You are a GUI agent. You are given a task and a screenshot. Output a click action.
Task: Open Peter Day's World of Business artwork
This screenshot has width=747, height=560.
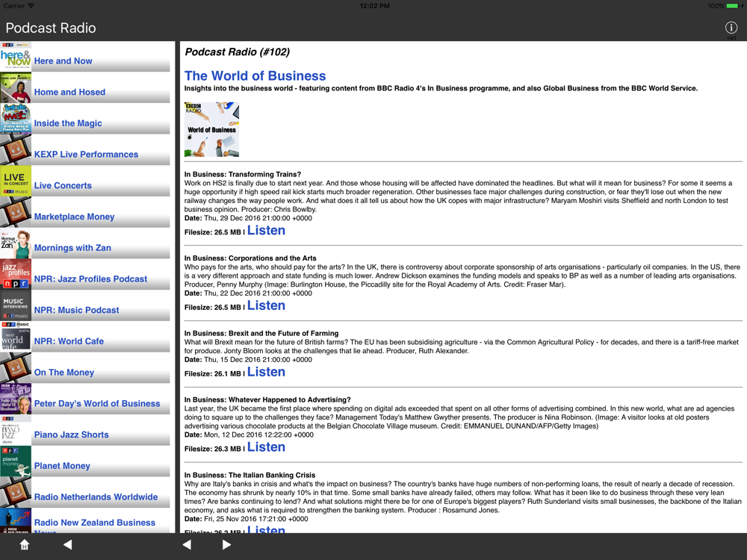(16, 399)
